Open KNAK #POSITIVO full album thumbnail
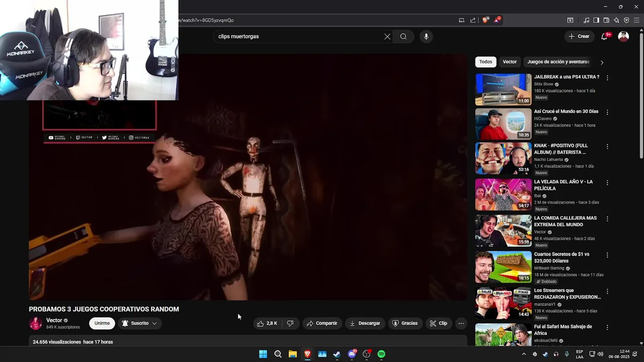Viewport: 644px width, 362px height. point(503,158)
